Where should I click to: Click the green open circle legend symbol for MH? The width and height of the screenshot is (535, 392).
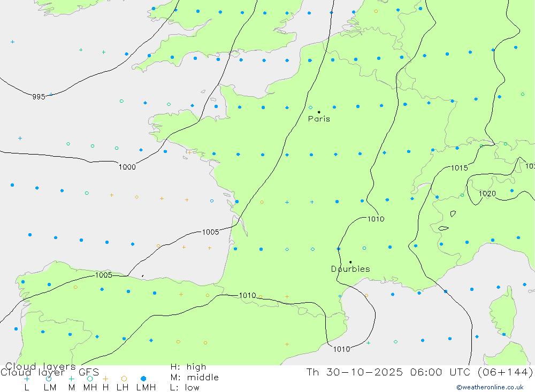coord(90,379)
